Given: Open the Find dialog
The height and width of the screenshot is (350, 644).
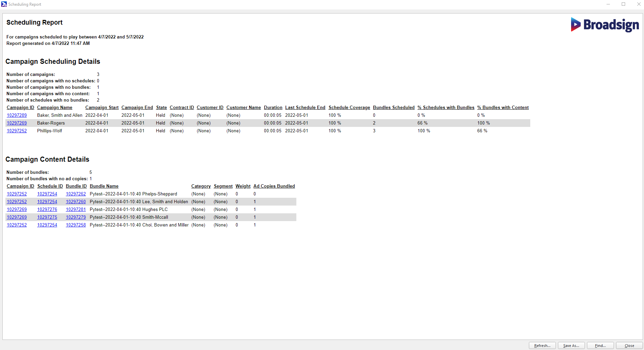Looking at the screenshot, I should (x=600, y=345).
